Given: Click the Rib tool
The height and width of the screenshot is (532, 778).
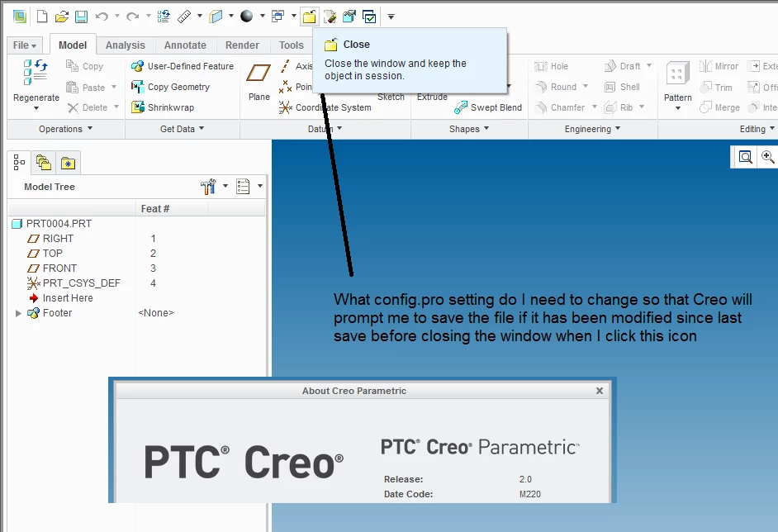Looking at the screenshot, I should (619, 107).
